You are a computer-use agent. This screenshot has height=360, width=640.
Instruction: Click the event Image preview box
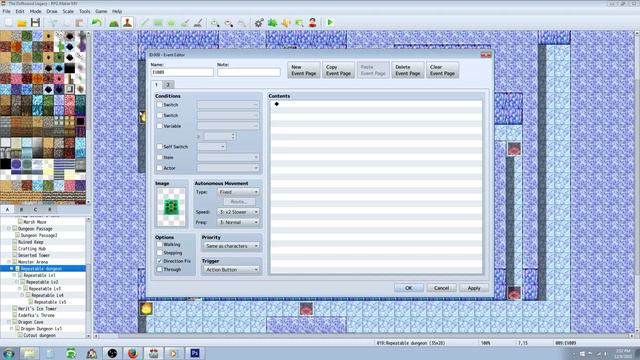coord(171,207)
